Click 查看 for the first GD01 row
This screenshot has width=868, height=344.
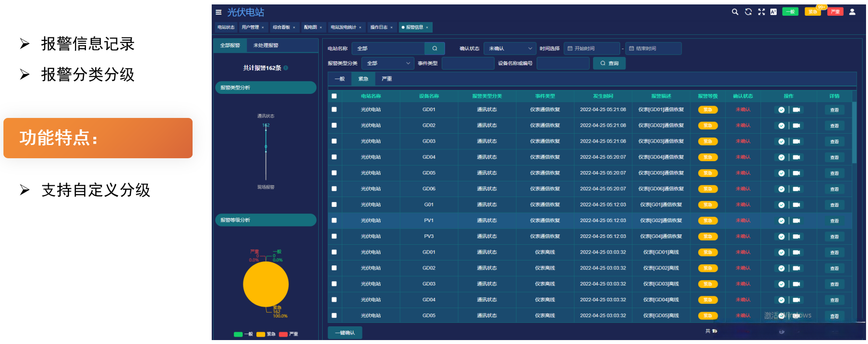[835, 110]
